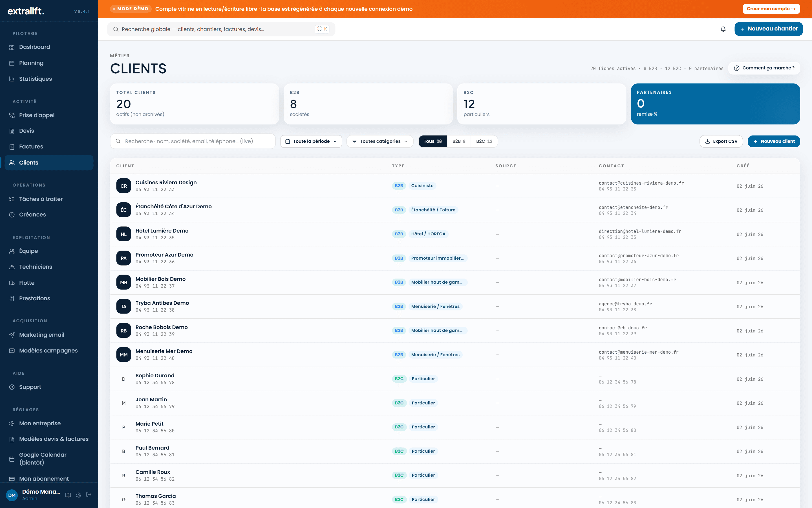Screen dimensions: 812x508
Task: Open the Camille Roux client row
Action: pos(455,476)
